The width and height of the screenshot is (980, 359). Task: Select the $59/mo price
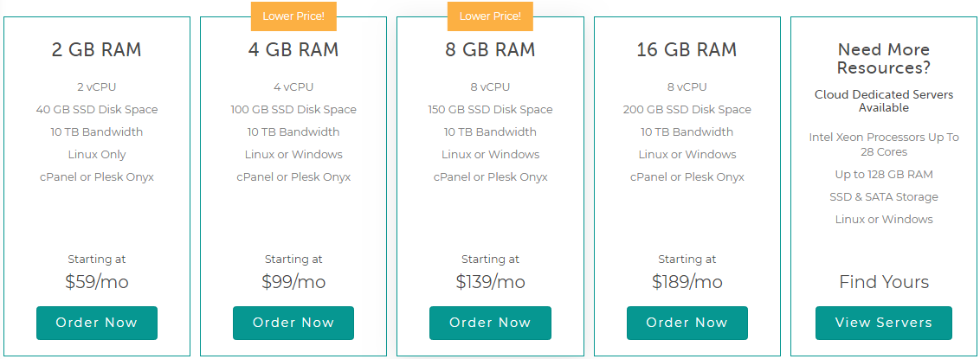97,282
